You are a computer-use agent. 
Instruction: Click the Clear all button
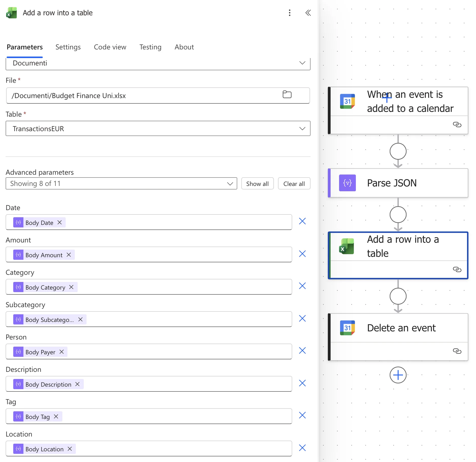pyautogui.click(x=294, y=184)
